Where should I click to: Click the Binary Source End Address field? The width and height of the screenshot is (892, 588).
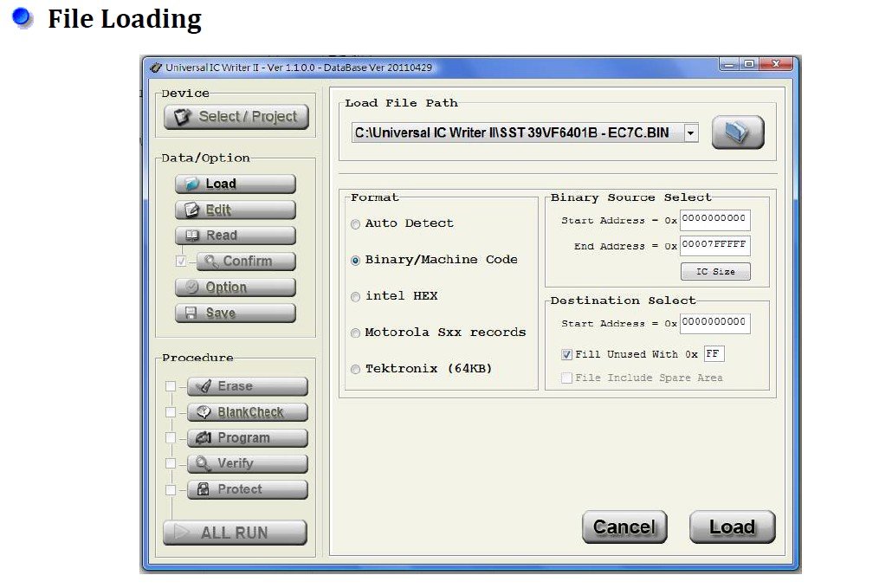click(x=714, y=246)
